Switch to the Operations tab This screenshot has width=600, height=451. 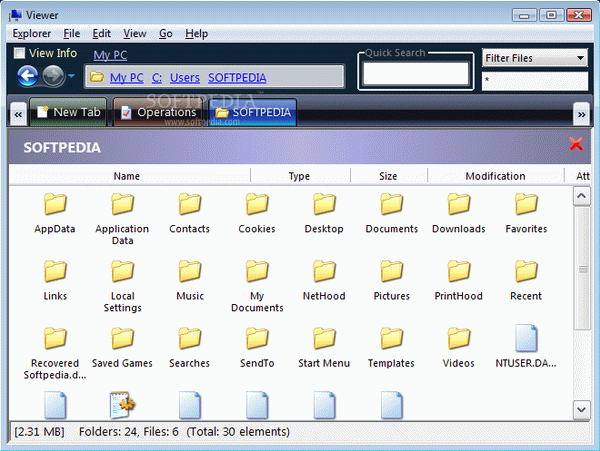158,112
